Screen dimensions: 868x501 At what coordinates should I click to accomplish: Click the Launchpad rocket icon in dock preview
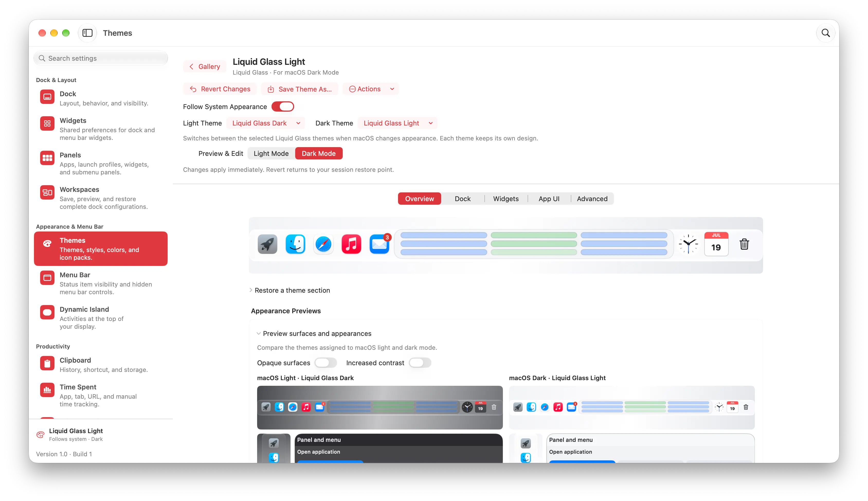click(267, 244)
